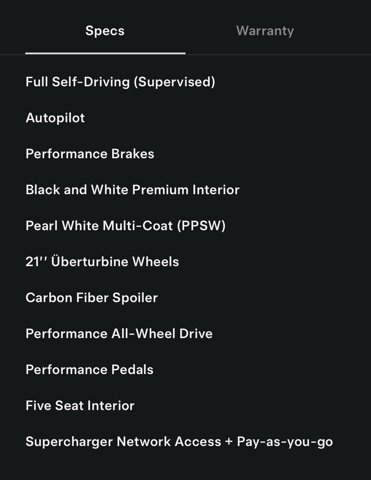Click the Carbon Fiber Spoiler item

(x=92, y=298)
